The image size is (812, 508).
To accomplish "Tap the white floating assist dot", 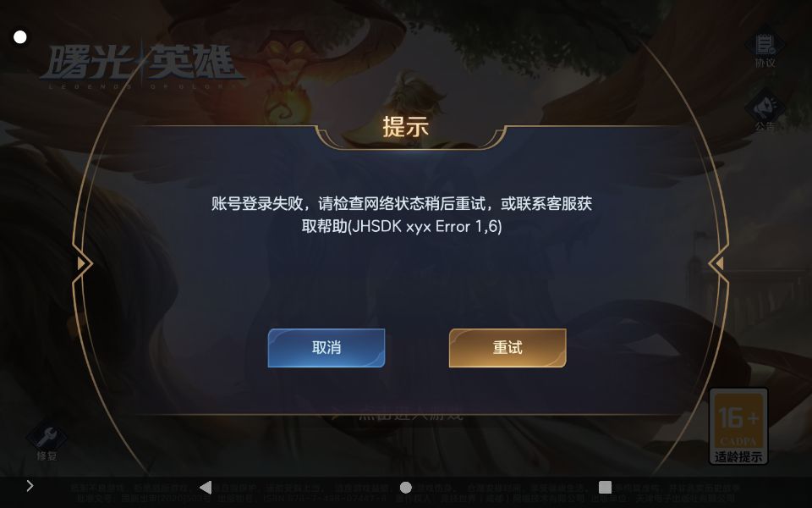I will pos(20,37).
